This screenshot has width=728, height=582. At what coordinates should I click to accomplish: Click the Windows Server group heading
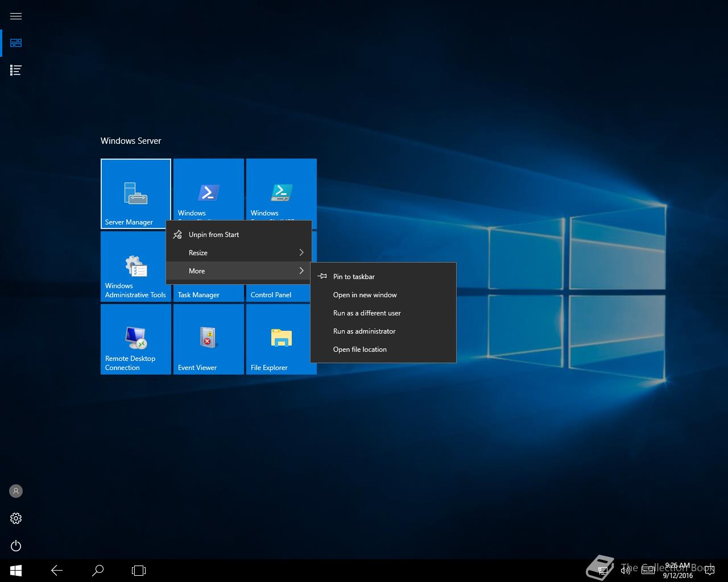(131, 140)
